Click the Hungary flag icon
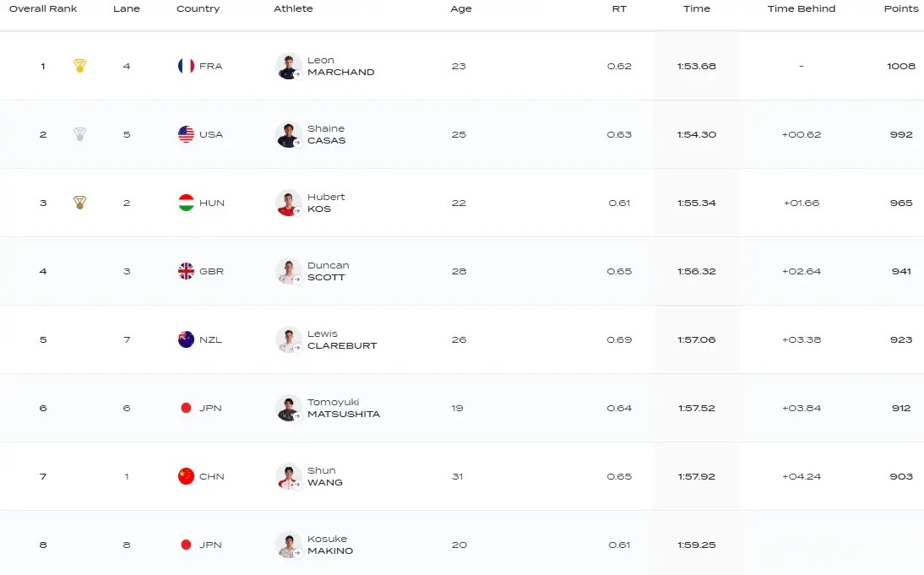 (x=186, y=203)
